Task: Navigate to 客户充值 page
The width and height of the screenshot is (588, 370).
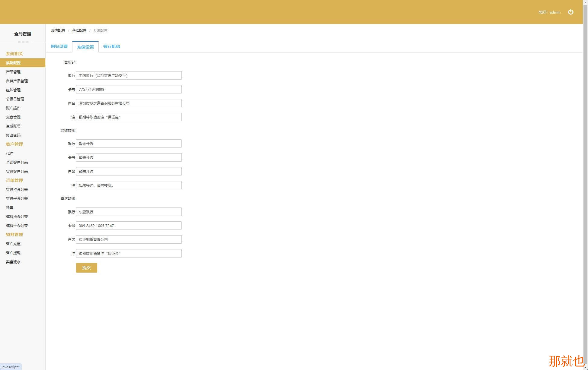Action: coord(13,244)
